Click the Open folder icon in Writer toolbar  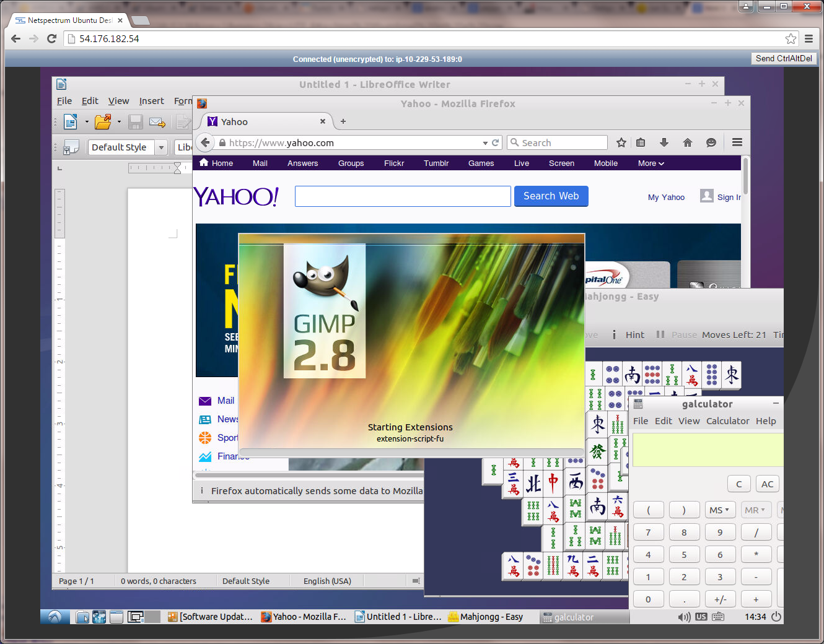103,122
